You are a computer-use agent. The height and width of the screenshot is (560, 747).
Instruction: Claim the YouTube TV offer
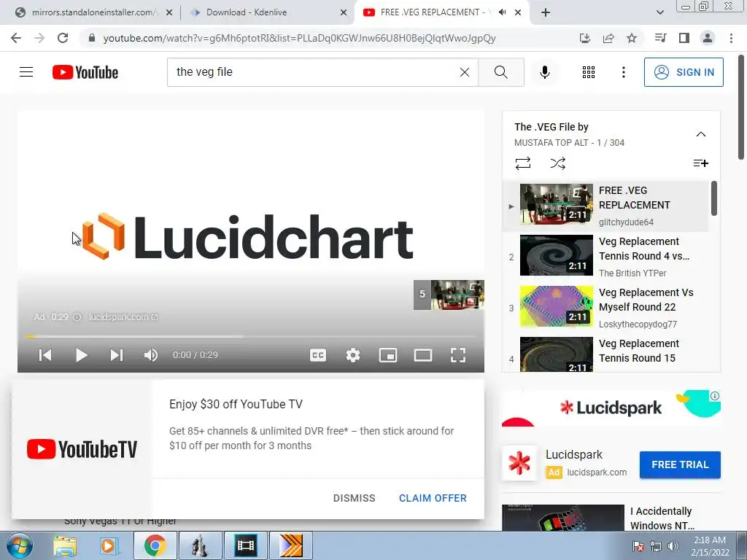[x=433, y=498]
